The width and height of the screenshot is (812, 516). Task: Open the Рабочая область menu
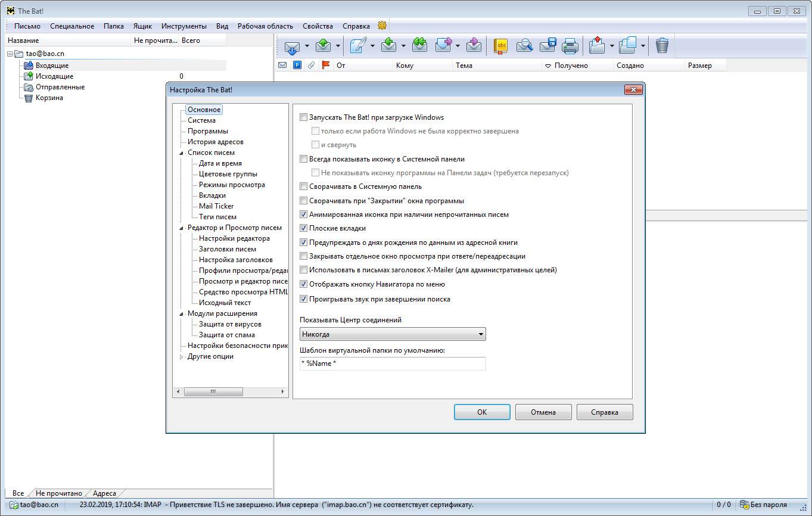265,26
